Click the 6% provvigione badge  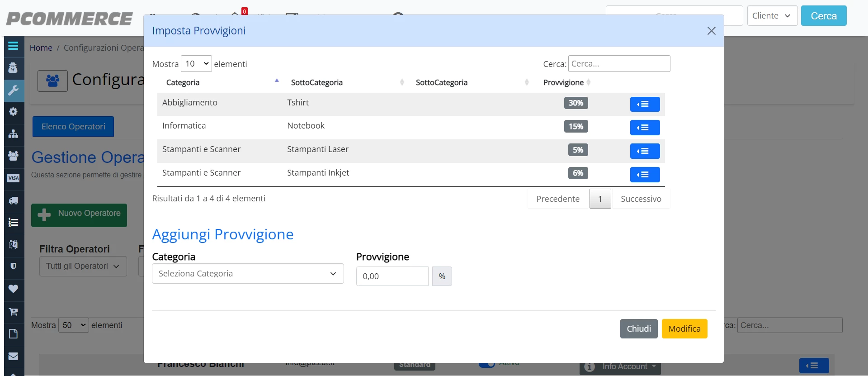coord(578,173)
